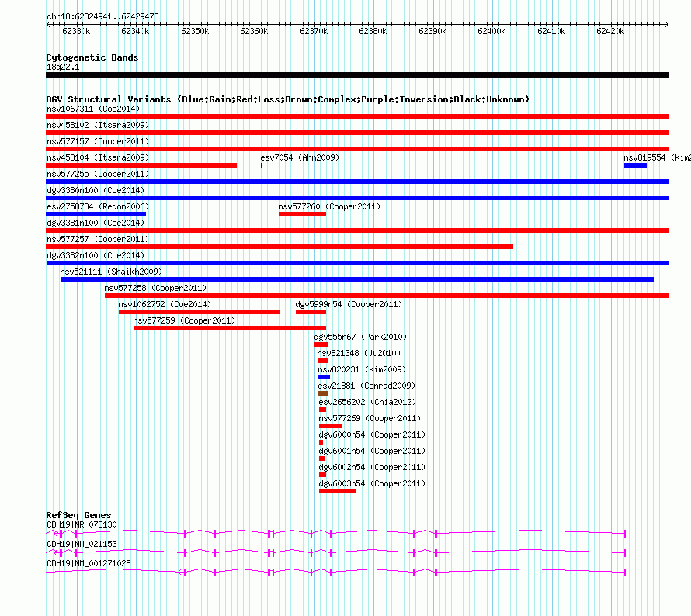Open variant nsv577255 (Cooper2011) label

tap(98, 174)
